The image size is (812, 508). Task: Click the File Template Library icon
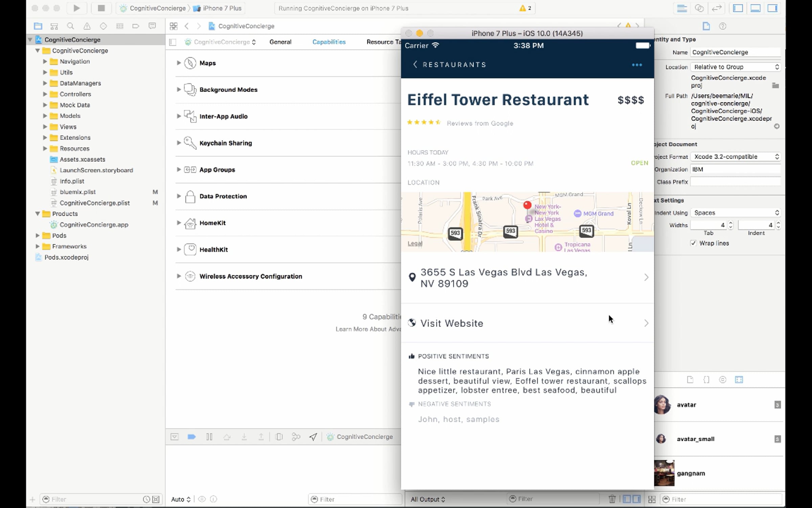[690, 380]
